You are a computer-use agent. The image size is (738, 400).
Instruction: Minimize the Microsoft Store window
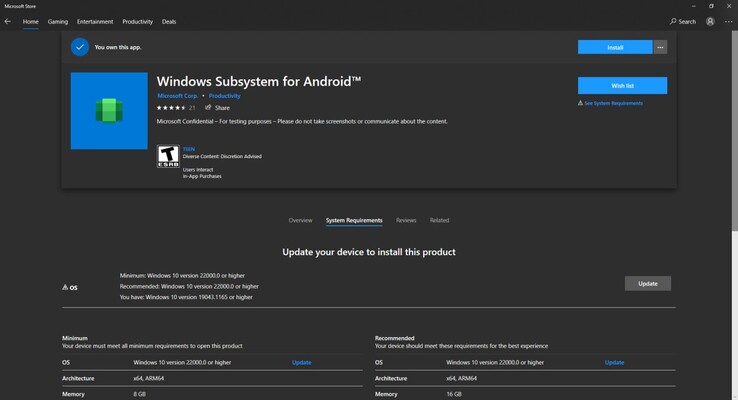pyautogui.click(x=693, y=6)
